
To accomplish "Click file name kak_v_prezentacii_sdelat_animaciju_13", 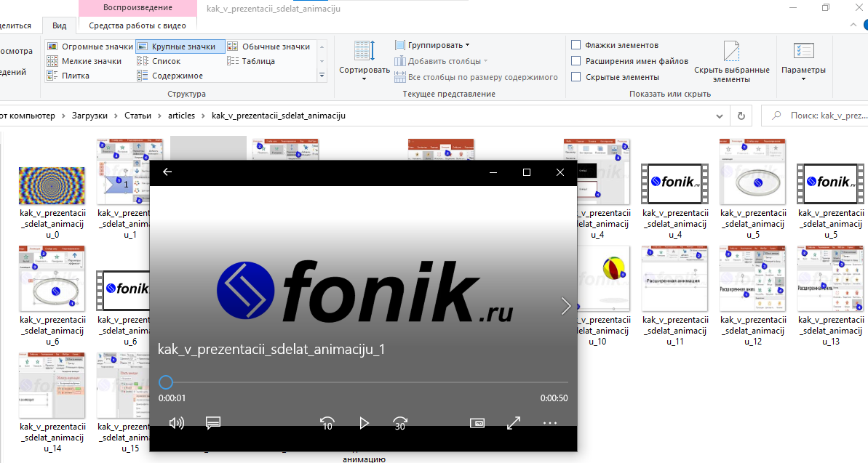I will (831, 331).
